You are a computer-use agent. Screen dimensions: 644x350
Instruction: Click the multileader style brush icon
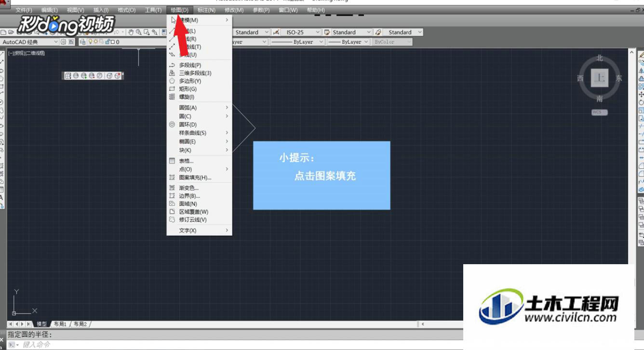point(378,32)
